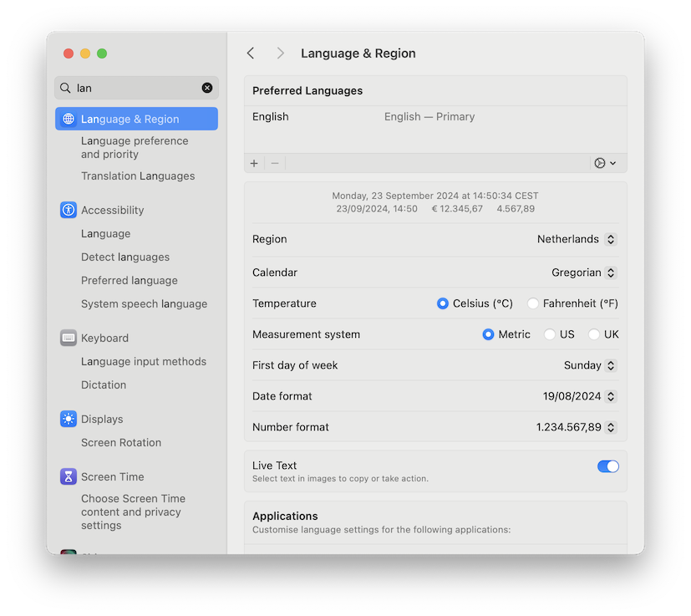Click the search field containing 'lan'

pos(137,88)
